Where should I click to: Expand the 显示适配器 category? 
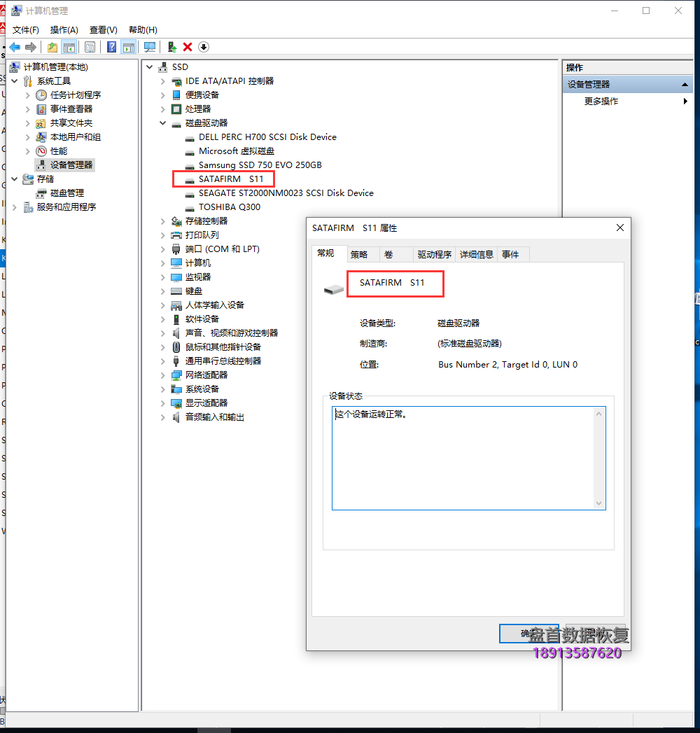(x=162, y=403)
